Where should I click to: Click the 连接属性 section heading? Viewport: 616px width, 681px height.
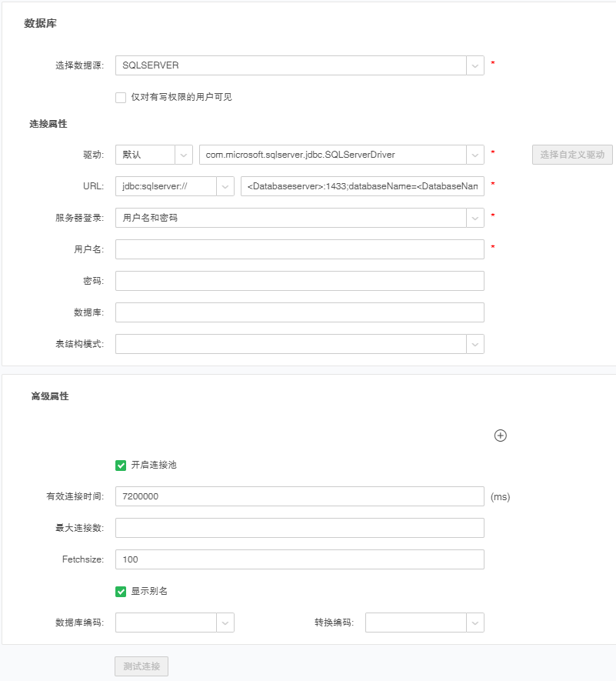point(48,124)
